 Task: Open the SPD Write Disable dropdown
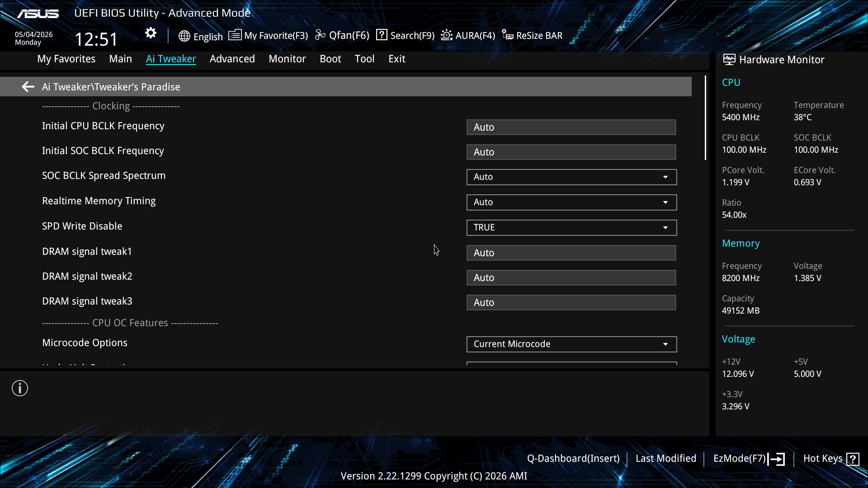(571, 228)
